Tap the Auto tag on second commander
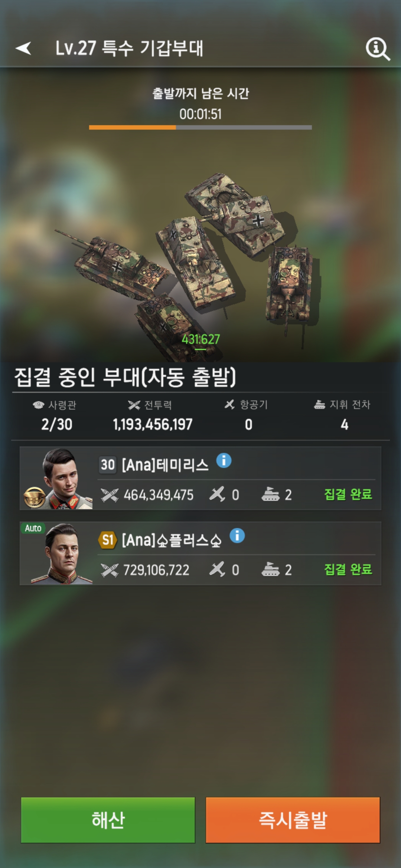Screen dimensions: 401x868 coord(33,528)
